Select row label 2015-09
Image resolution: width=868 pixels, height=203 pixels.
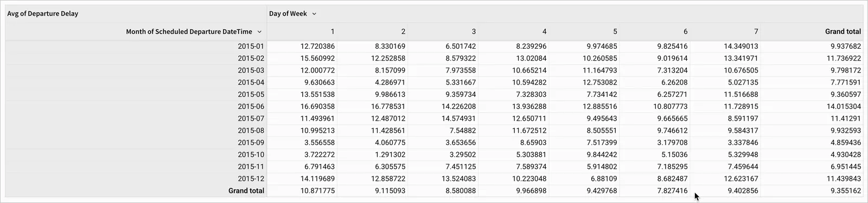(x=251, y=142)
